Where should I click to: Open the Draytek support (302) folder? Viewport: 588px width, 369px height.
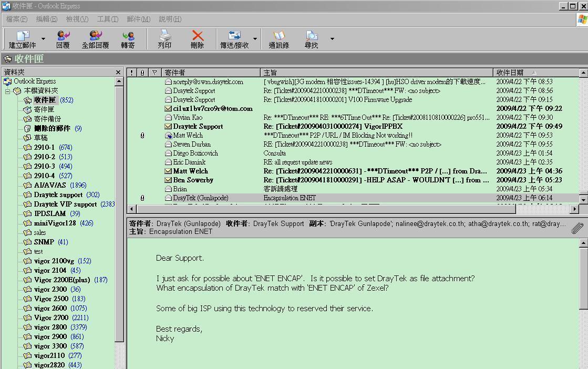click(61, 194)
